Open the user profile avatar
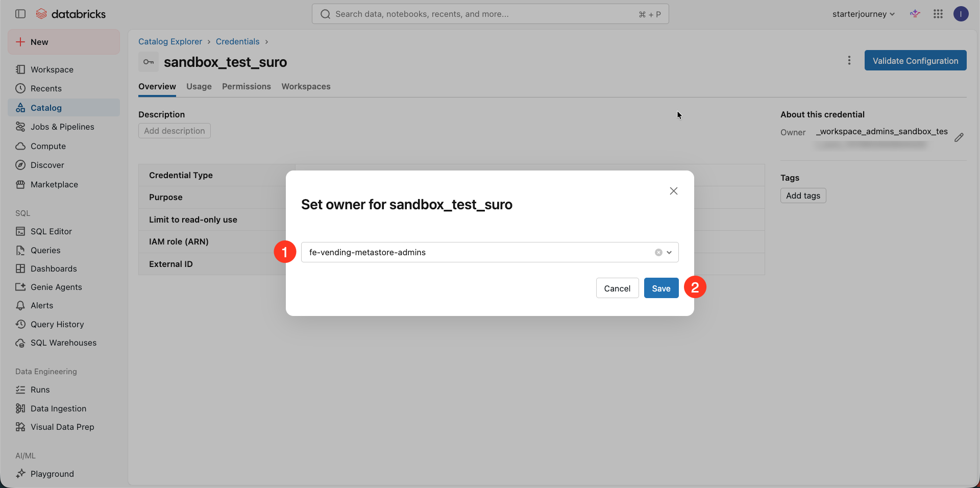This screenshot has height=488, width=980. 961,14
